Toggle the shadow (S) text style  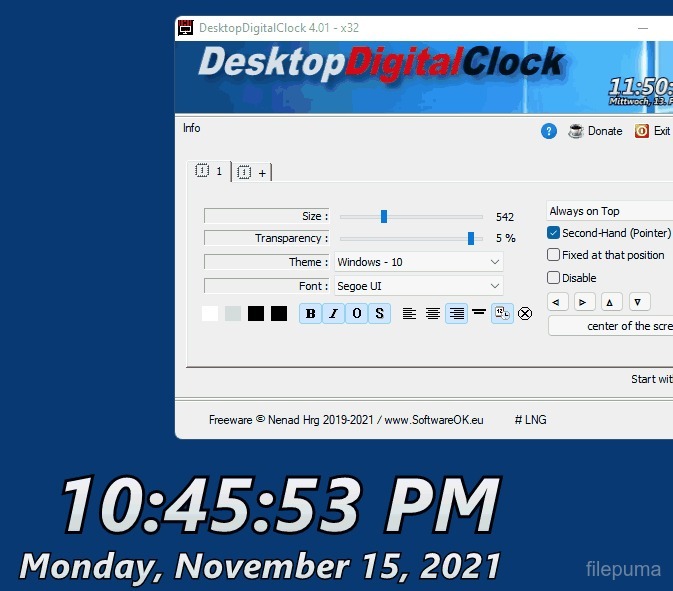380,314
